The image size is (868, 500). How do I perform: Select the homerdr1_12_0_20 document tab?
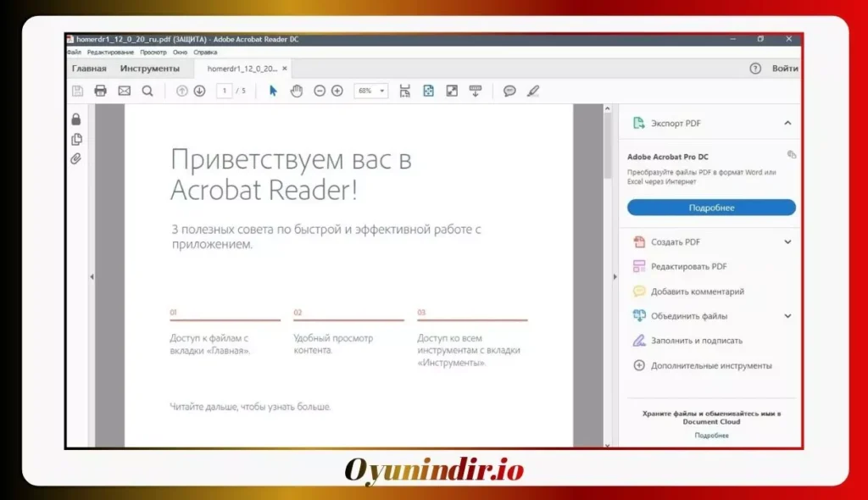point(242,69)
